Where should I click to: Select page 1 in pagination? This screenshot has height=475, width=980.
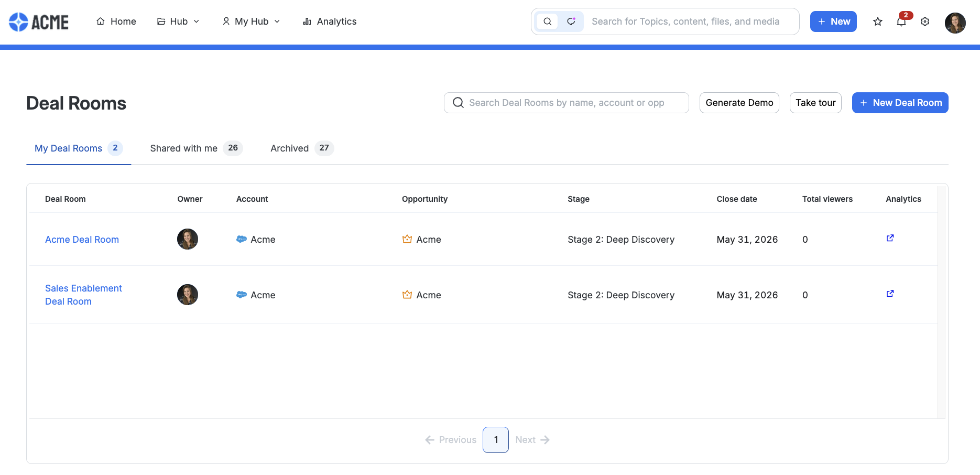pos(496,440)
